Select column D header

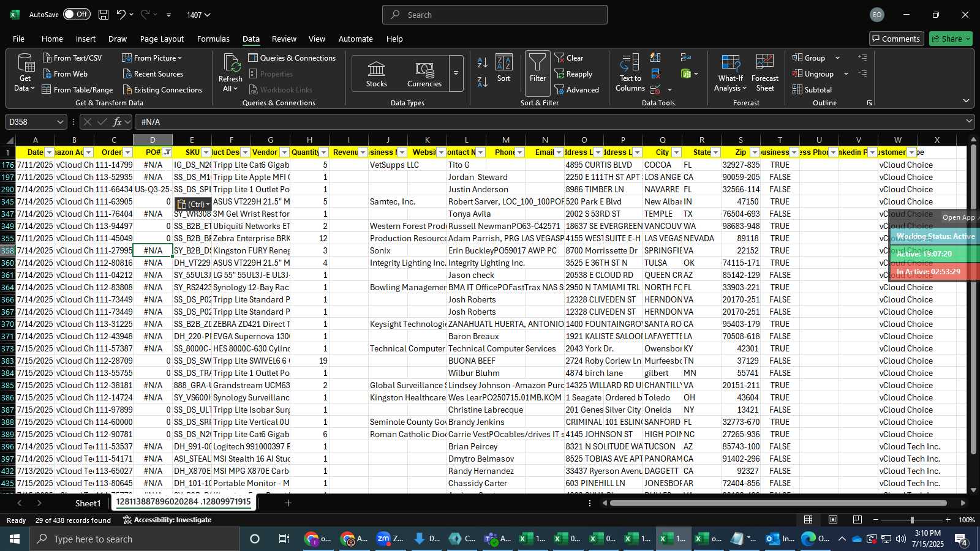[x=153, y=140]
